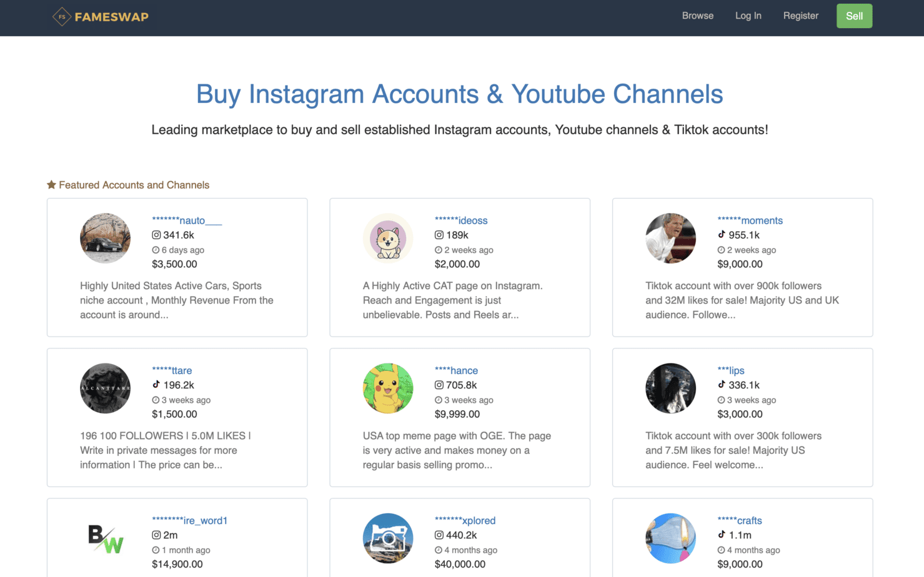This screenshot has height=577, width=924.
Task: Click clock icon in the moments card
Action: click(x=721, y=250)
